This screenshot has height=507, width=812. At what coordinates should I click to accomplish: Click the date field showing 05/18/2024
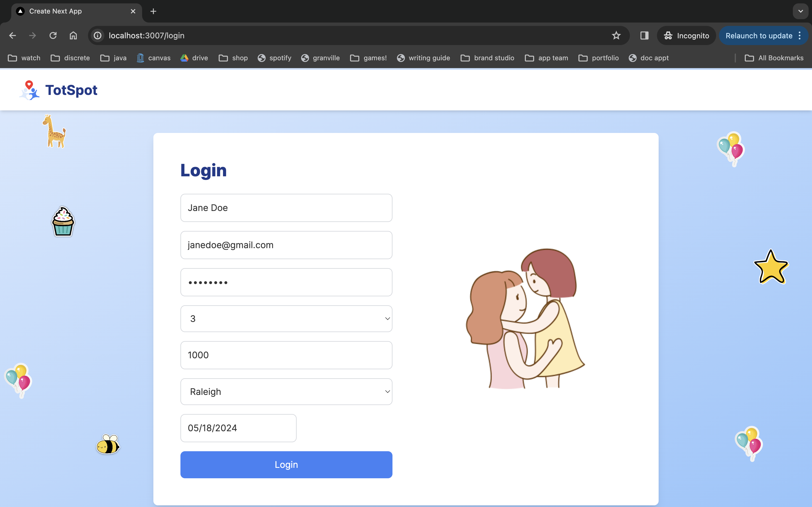point(238,428)
